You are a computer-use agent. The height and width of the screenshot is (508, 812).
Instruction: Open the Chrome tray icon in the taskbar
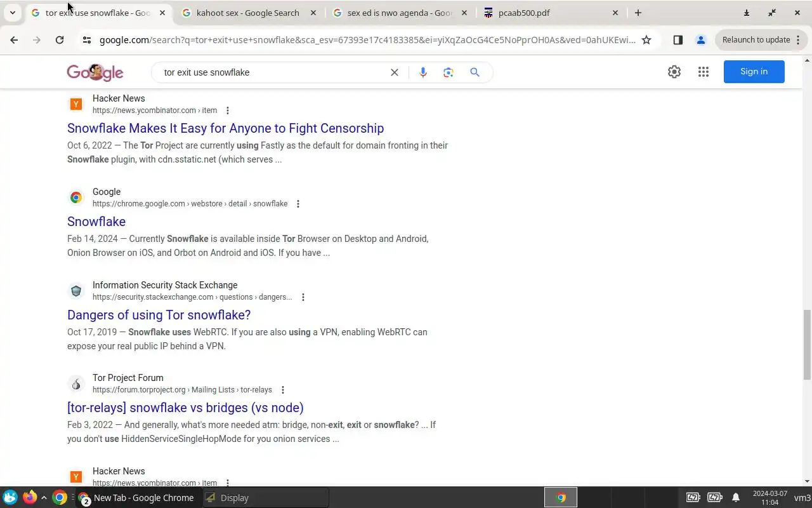point(561,498)
